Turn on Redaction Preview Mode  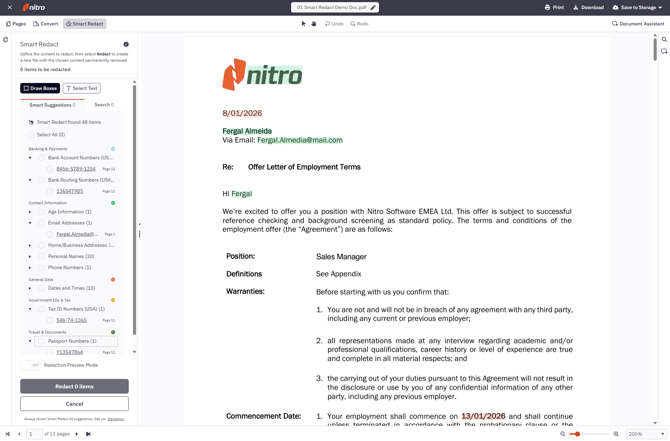point(30,365)
